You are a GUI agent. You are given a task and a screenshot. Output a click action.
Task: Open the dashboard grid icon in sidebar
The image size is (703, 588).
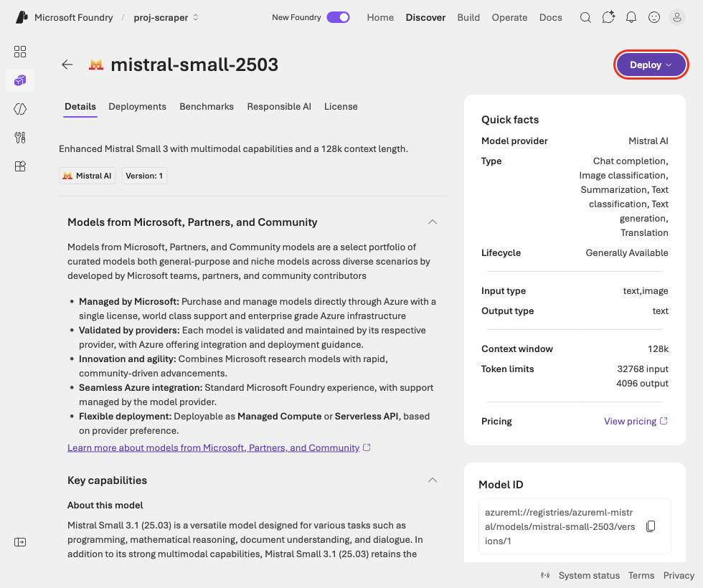[x=20, y=52]
